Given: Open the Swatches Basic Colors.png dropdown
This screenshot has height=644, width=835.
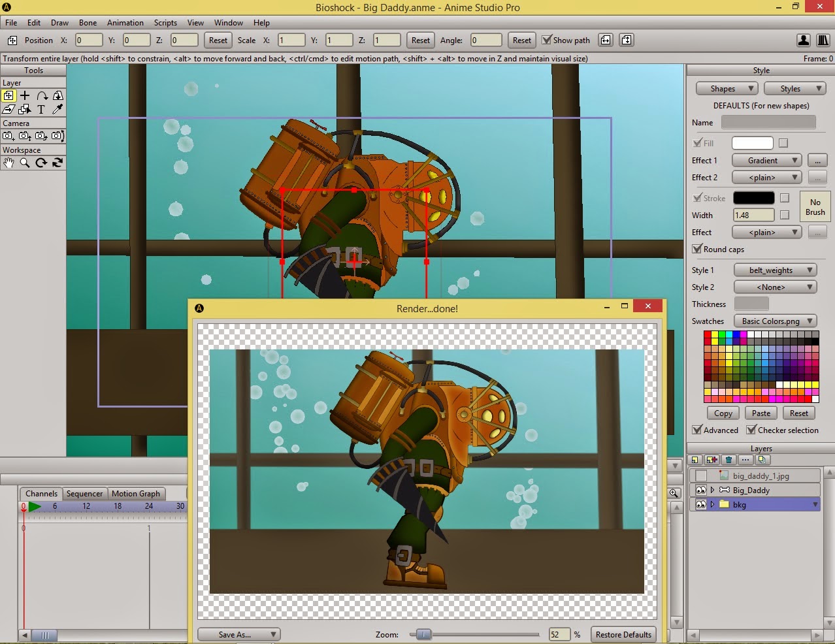Looking at the screenshot, I should (x=775, y=321).
